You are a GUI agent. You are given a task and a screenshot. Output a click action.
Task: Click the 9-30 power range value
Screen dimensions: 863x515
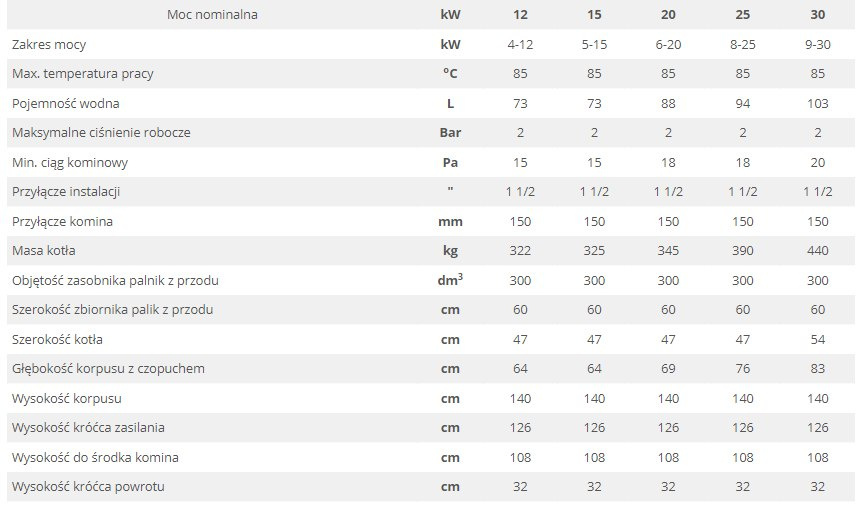[817, 45]
